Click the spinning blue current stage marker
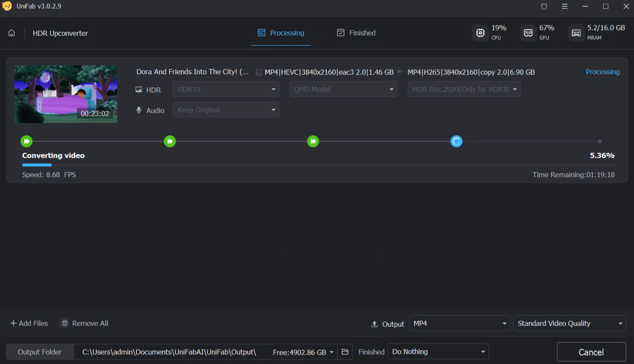 pyautogui.click(x=456, y=141)
